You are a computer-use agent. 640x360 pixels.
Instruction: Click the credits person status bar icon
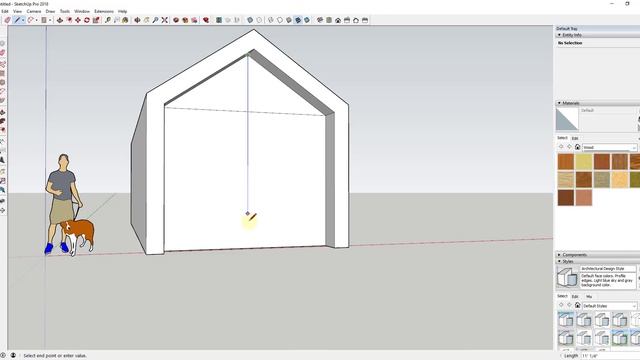[x=13, y=356]
